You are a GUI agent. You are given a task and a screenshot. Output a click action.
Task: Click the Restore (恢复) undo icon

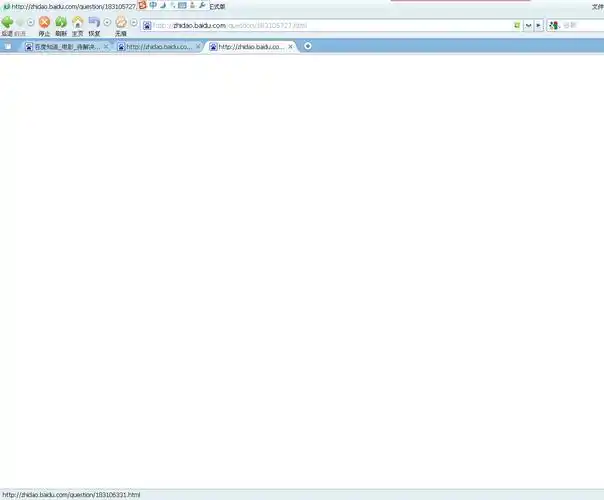(x=94, y=22)
